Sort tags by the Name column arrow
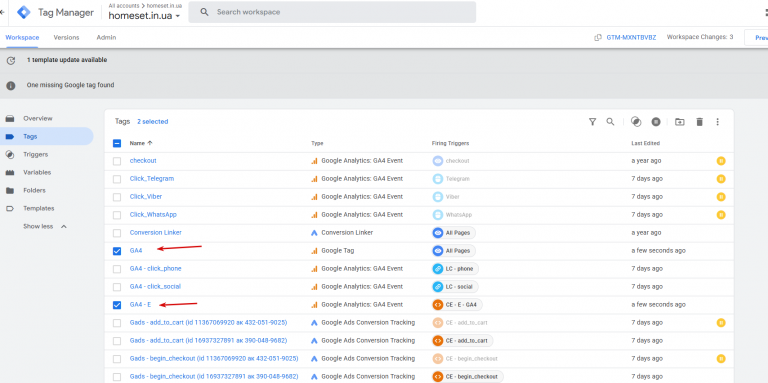The height and width of the screenshot is (383, 768). (x=150, y=143)
